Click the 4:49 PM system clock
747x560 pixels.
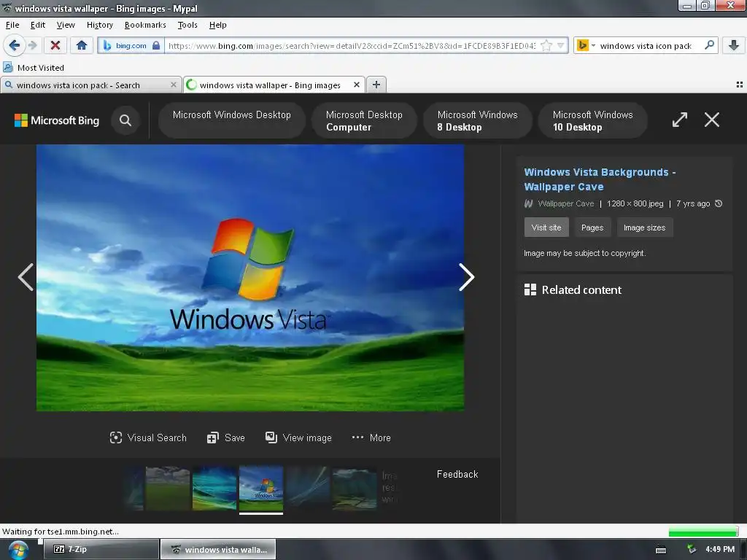(x=720, y=550)
